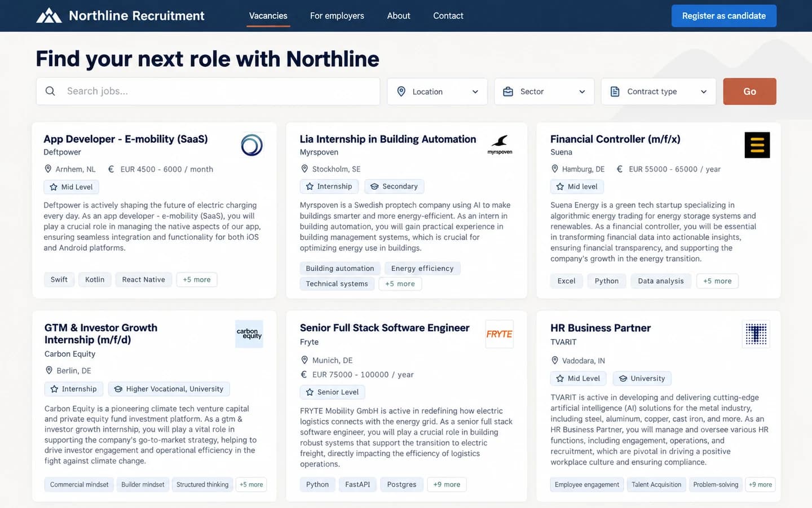Click the location pin icon beside Stockholm, SE

click(304, 169)
